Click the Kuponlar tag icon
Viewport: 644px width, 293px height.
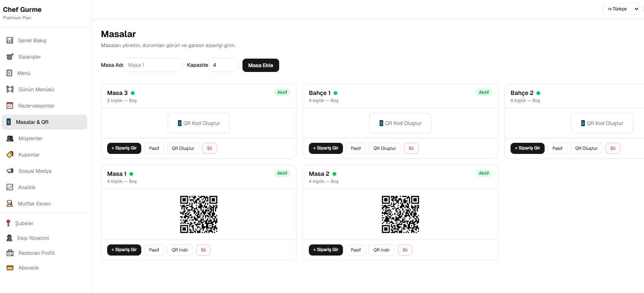pos(10,155)
